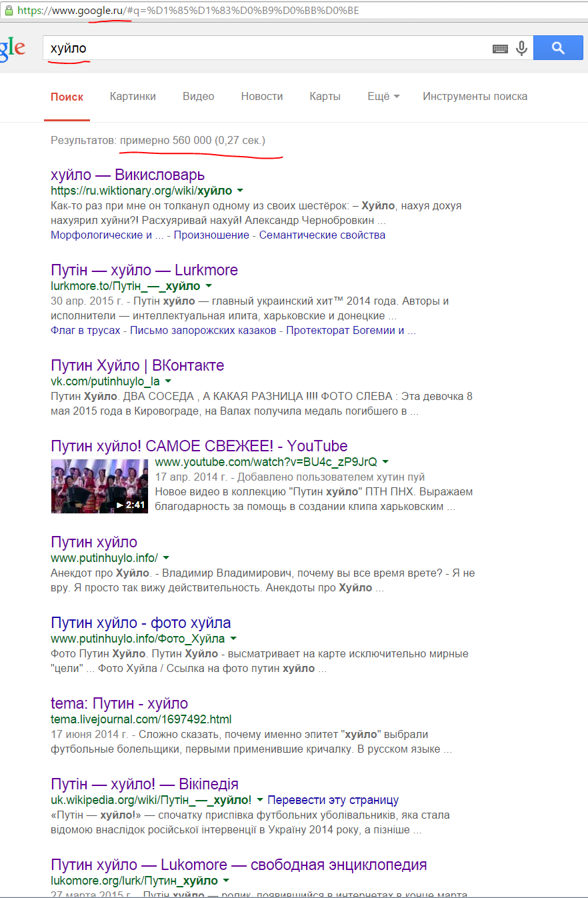Expand arrow next to ru.wiktionary.org URL
588x898 pixels.
pos(240,191)
